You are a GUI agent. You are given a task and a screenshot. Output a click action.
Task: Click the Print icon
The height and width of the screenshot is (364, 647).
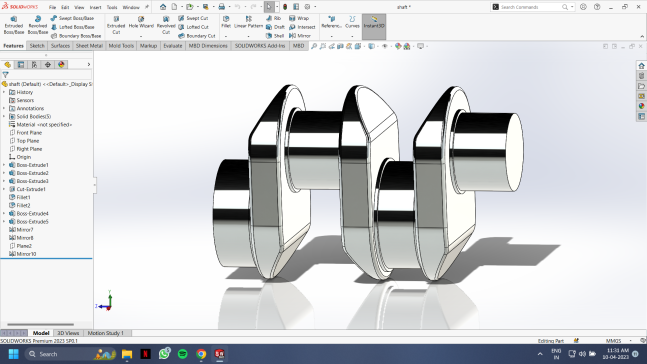(222, 7)
